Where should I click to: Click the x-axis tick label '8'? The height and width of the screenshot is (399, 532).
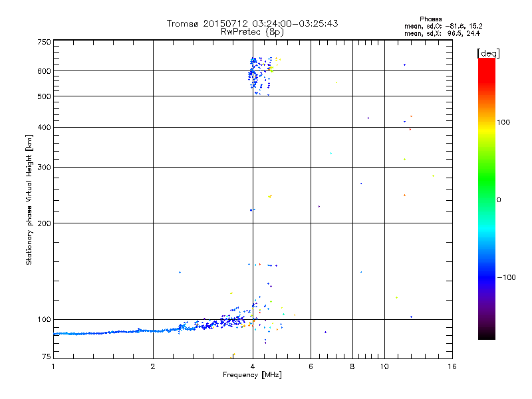tap(352, 366)
